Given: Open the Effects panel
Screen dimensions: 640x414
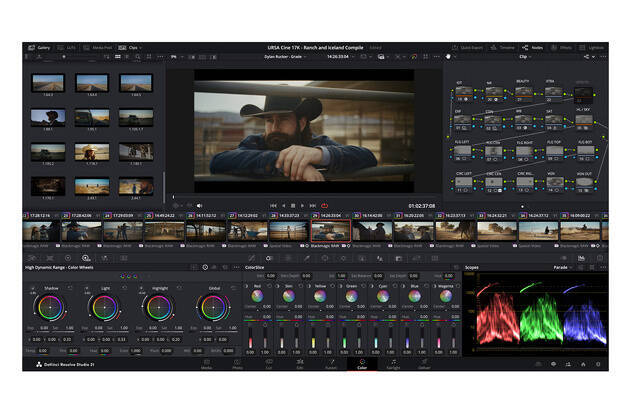Looking at the screenshot, I should [562, 47].
